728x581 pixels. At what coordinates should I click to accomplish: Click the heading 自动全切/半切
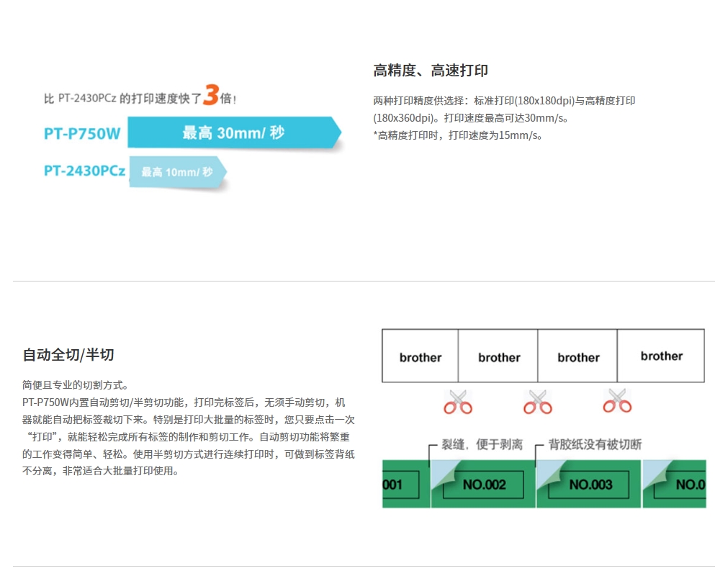[x=68, y=355]
